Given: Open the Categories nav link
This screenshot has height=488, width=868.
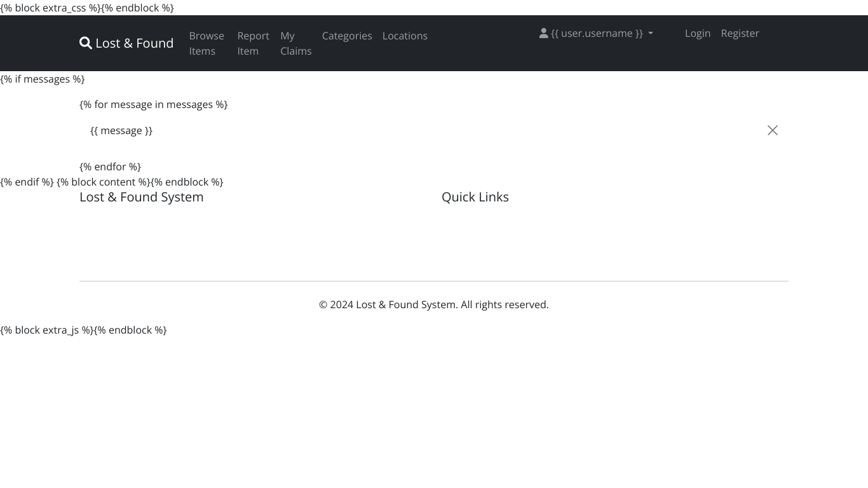Looking at the screenshot, I should [x=347, y=36].
